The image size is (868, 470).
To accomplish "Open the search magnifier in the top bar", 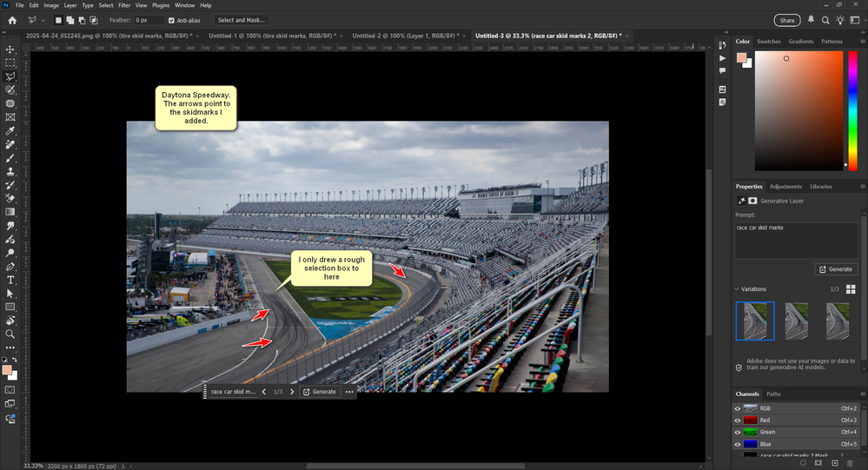I will tap(825, 20).
